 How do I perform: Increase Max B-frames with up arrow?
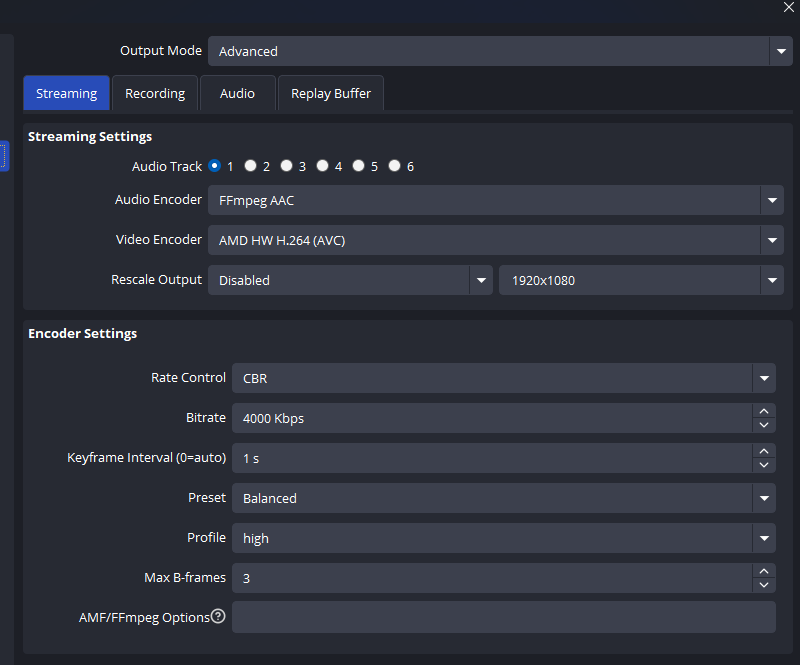(764, 571)
